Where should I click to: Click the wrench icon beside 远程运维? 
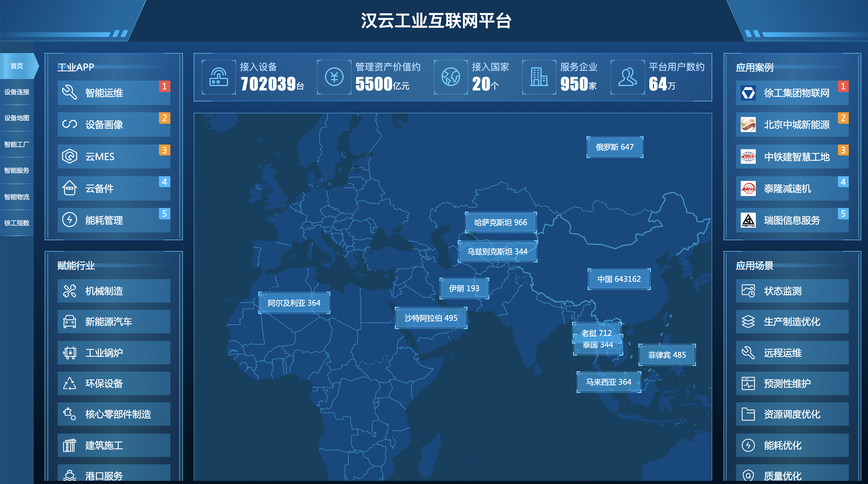point(748,352)
